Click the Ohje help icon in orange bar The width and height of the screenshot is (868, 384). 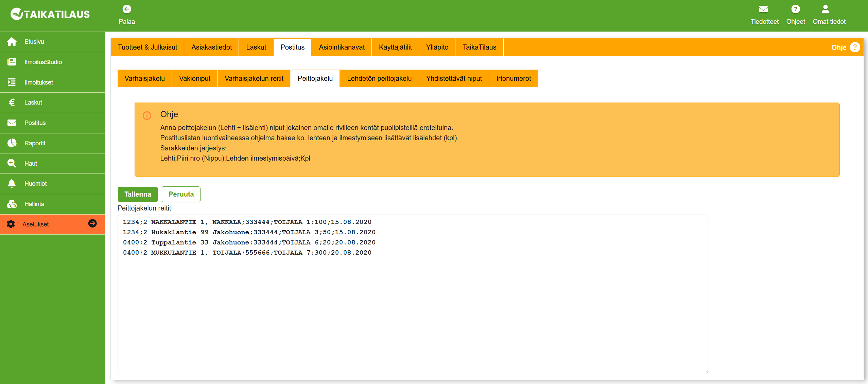pos(855,47)
